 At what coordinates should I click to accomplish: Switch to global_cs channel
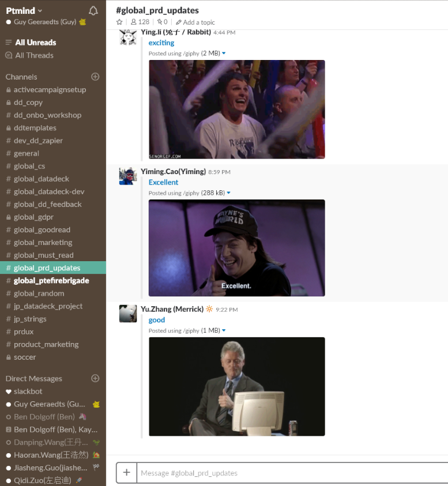(53, 166)
